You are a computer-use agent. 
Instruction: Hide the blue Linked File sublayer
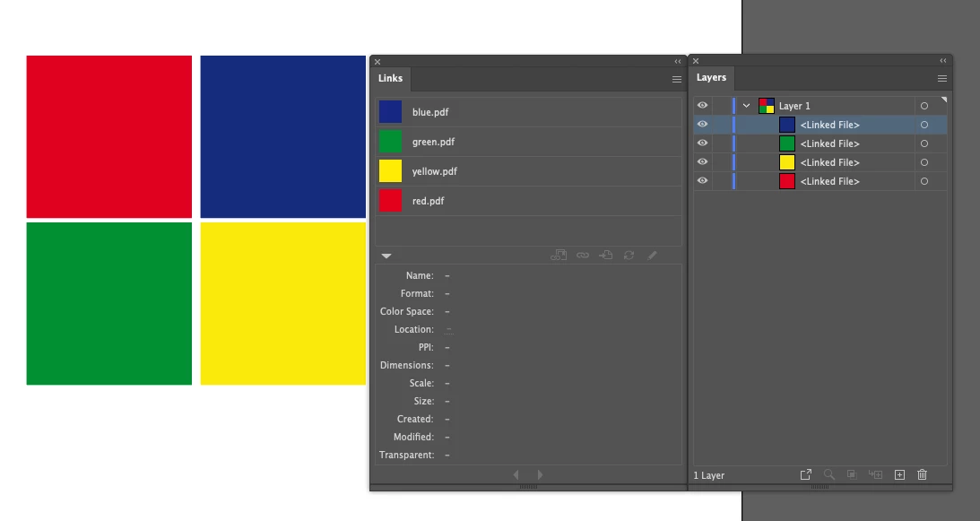703,125
